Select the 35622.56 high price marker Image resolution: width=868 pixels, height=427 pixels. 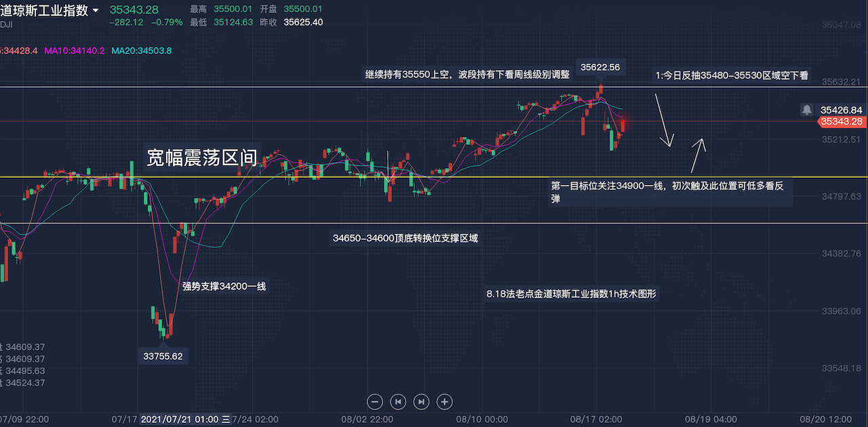coord(600,67)
